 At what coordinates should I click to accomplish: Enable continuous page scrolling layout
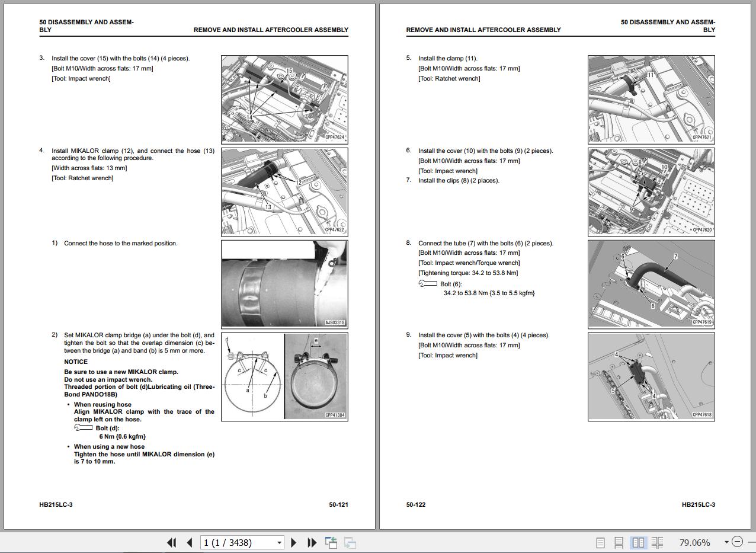coord(619,542)
